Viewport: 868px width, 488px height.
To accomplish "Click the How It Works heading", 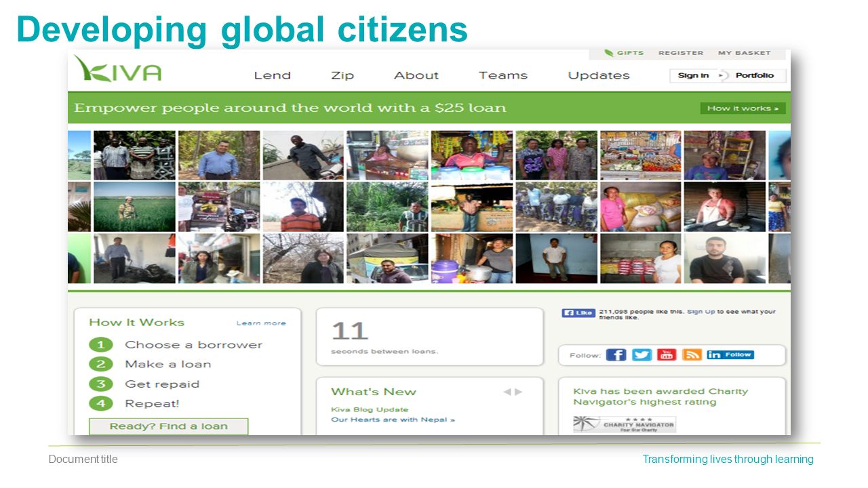I will pyautogui.click(x=136, y=323).
